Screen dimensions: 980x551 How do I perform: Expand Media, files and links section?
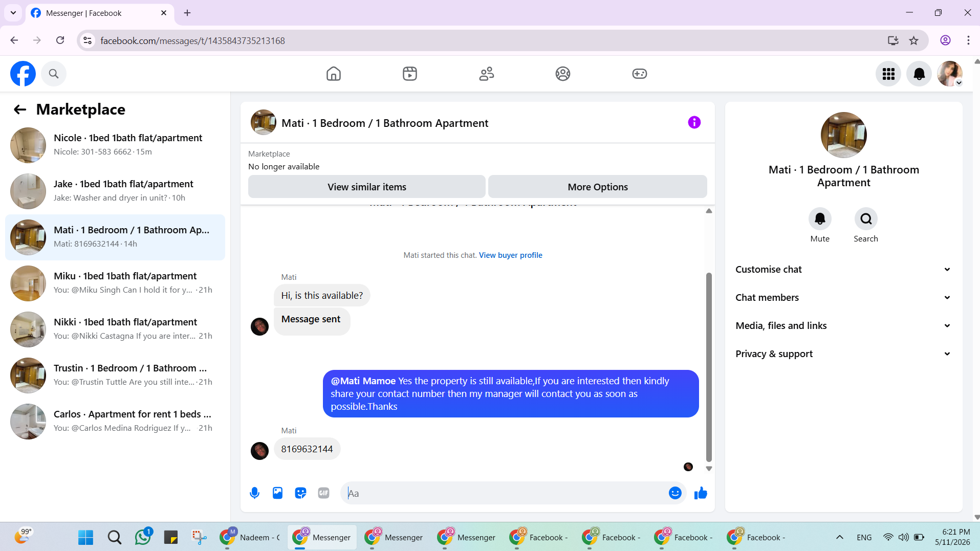(843, 326)
